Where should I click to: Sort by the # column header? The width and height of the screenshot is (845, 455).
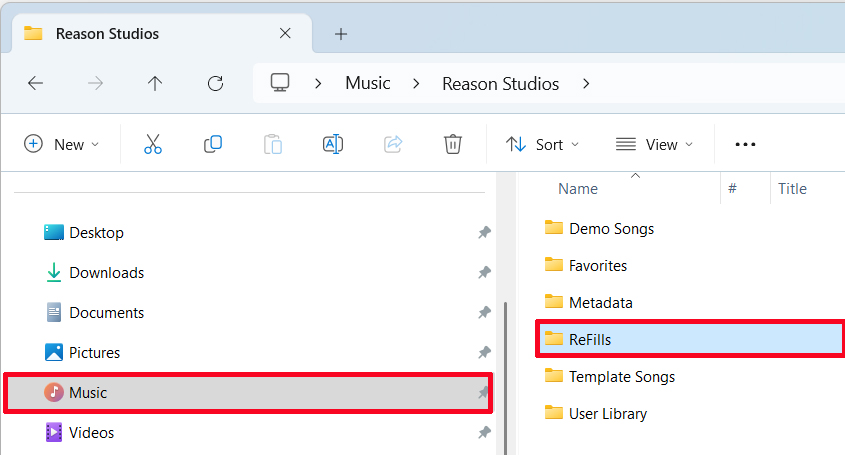click(732, 188)
